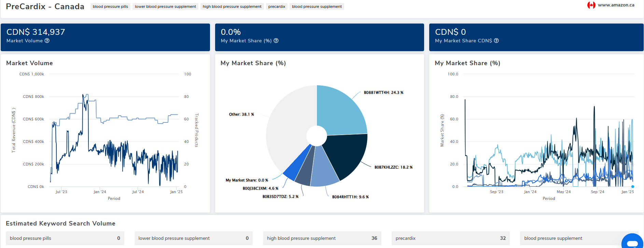Click the '100.0' tick on the market share chart
Viewport: 644px width, 248px height.
[453, 74]
